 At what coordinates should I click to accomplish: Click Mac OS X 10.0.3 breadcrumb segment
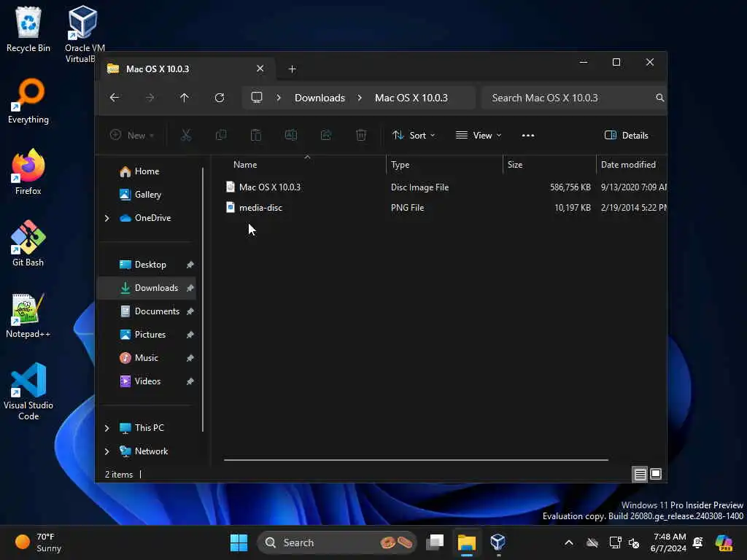[411, 98]
